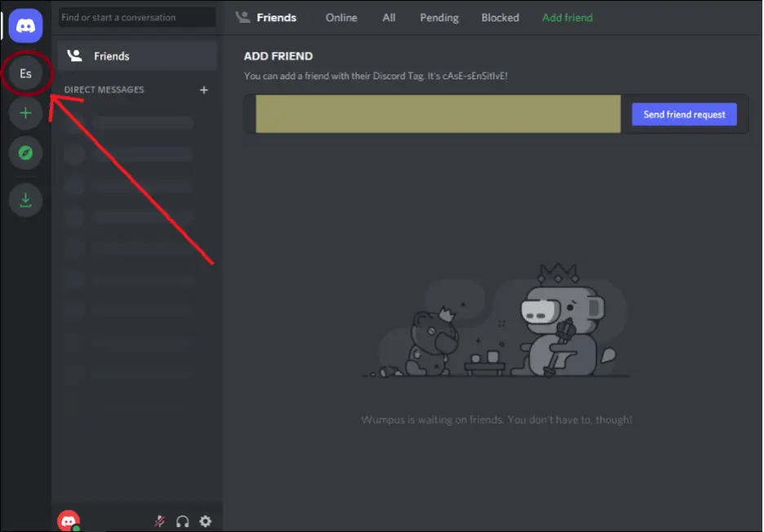This screenshot has height=532, width=764.
Task: Click the green Add a Server plus
Action: point(25,113)
